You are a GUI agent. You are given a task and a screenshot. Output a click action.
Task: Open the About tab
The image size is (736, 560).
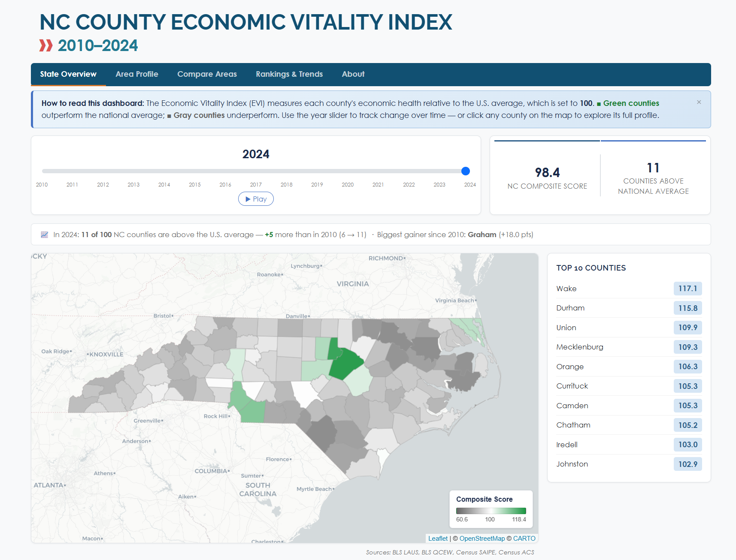click(353, 74)
